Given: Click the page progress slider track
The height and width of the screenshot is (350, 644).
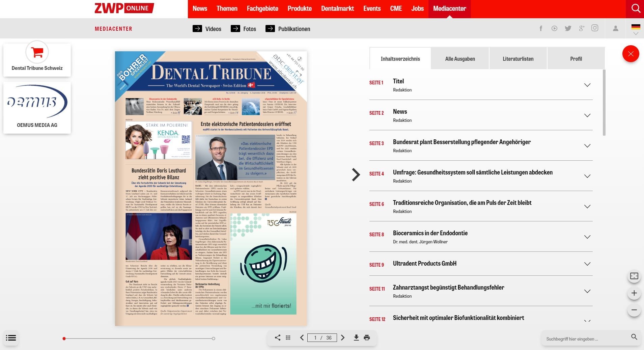Looking at the screenshot, I should (x=138, y=339).
